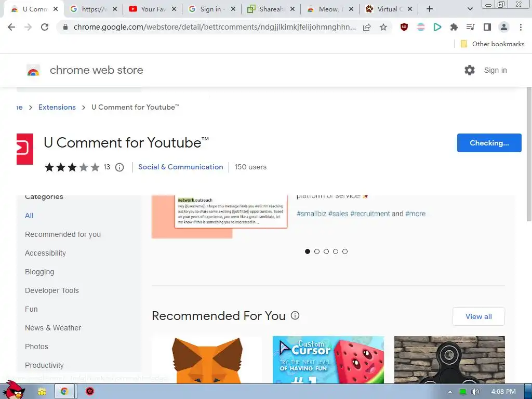Screen dimensions: 532x399
Task: View site information lock icon
Action: point(65,27)
